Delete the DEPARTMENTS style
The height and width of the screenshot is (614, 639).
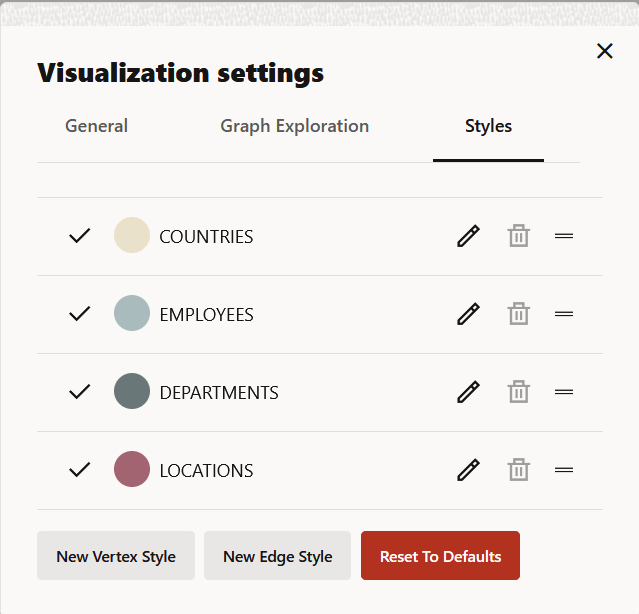point(518,392)
